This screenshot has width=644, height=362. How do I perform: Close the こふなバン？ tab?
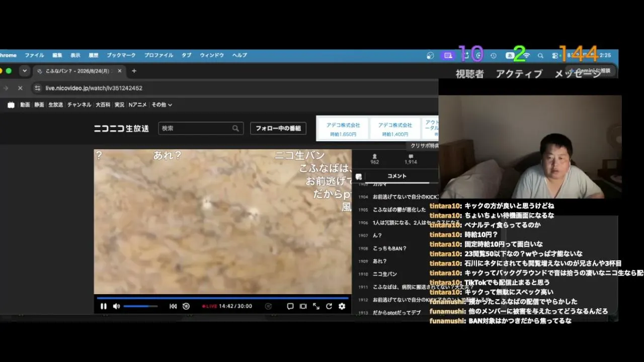120,71
